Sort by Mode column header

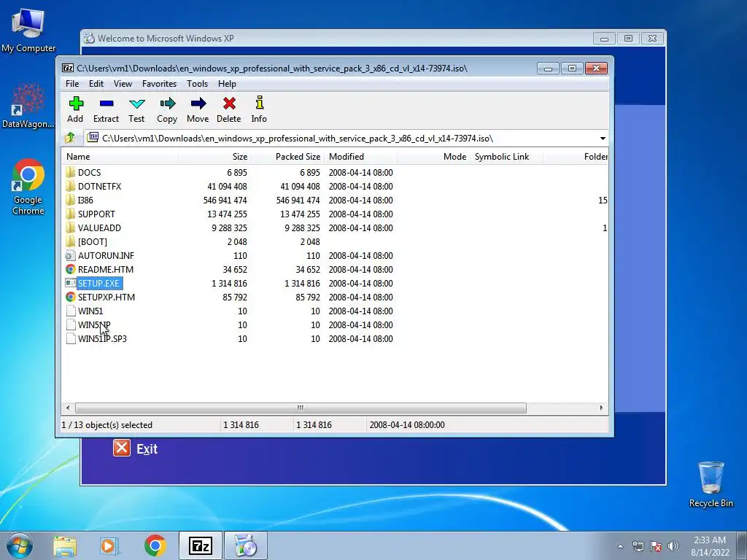pyautogui.click(x=433, y=157)
